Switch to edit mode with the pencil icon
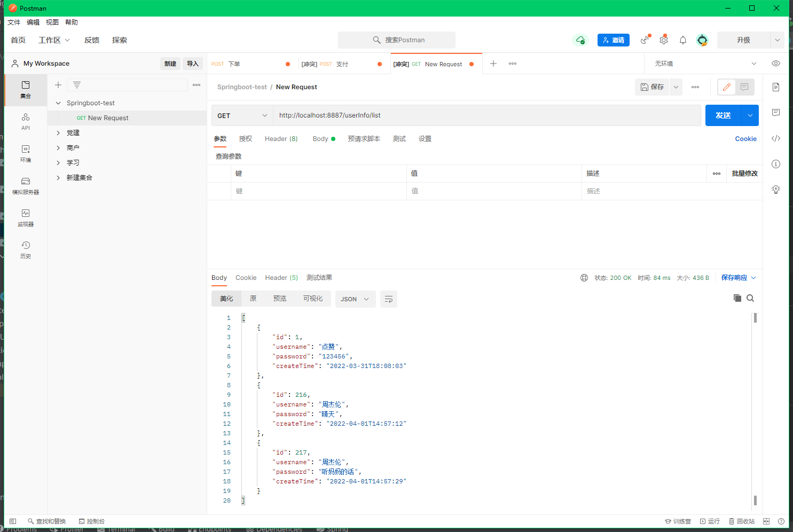The width and height of the screenshot is (793, 532). click(x=727, y=87)
